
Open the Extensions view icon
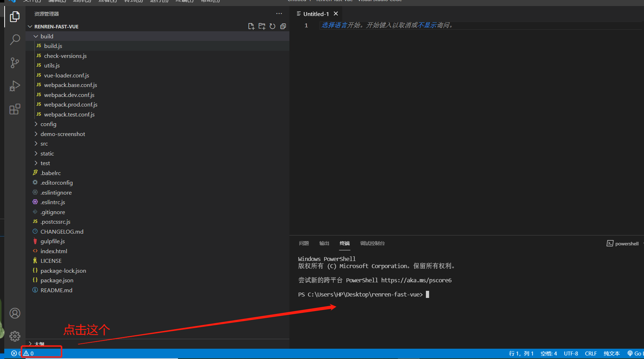[x=15, y=109]
